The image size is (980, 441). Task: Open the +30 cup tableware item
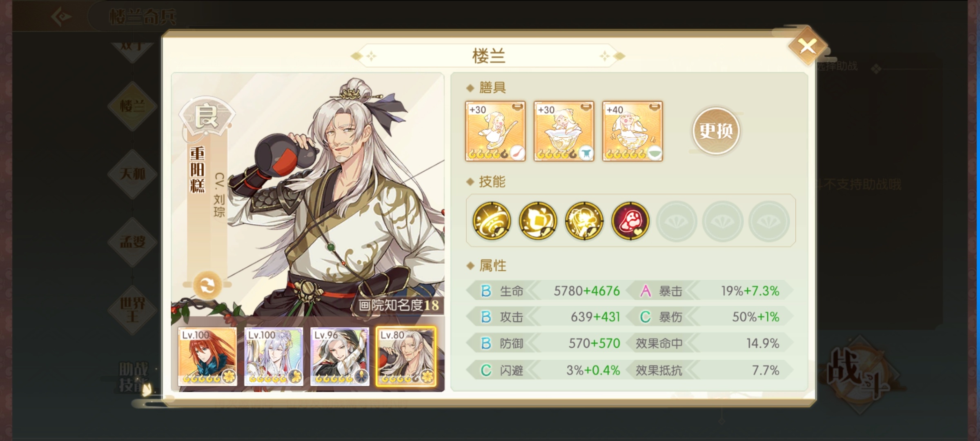pyautogui.click(x=564, y=131)
